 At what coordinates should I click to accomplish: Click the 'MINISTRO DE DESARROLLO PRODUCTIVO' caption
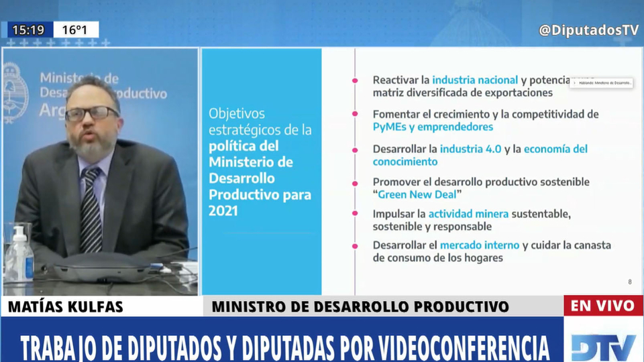pos(360,307)
